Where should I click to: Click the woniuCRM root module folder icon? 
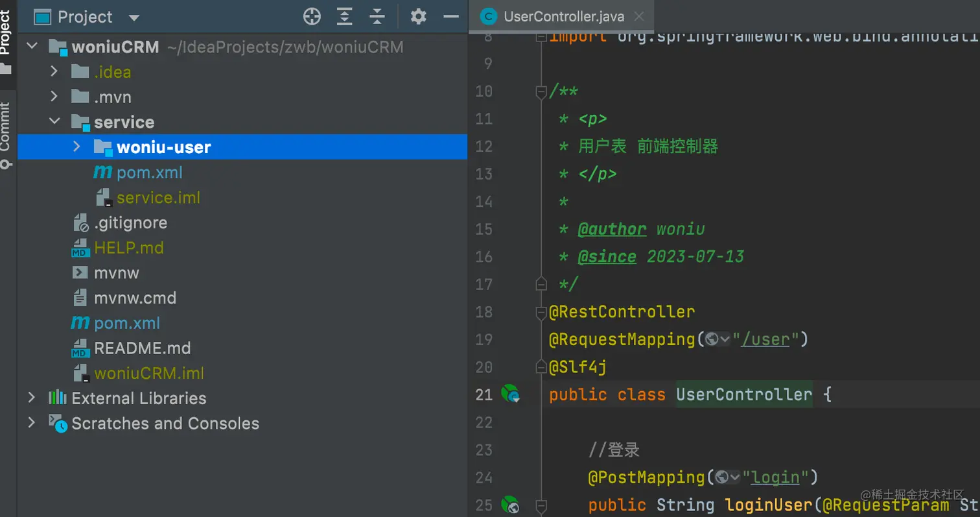[58, 47]
